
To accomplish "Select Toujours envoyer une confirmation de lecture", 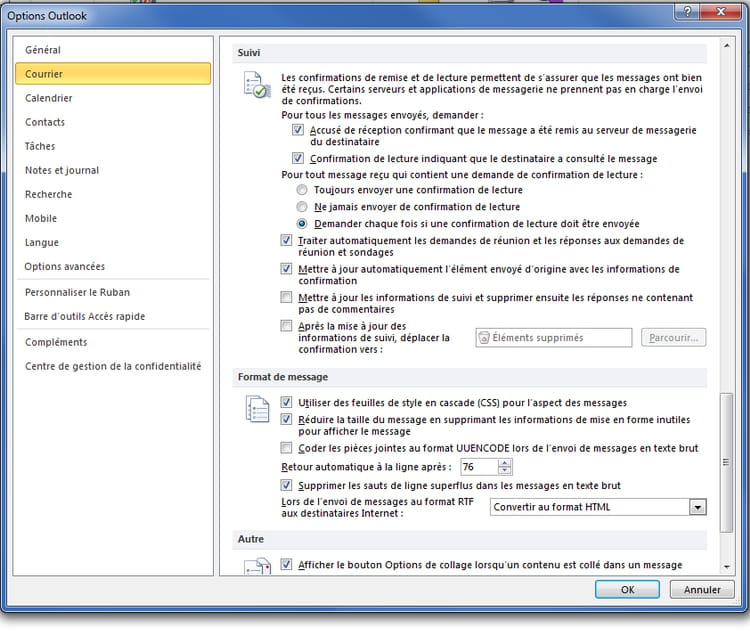I will point(302,190).
